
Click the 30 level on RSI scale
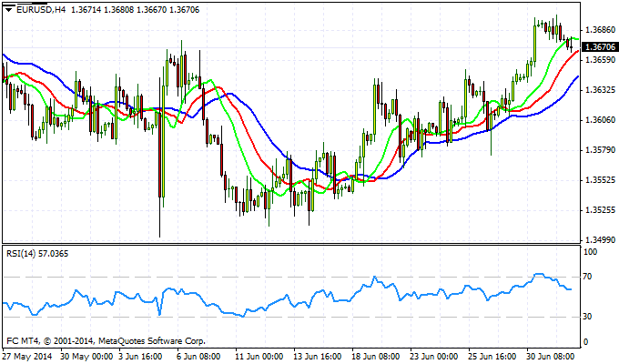pyautogui.click(x=587, y=317)
